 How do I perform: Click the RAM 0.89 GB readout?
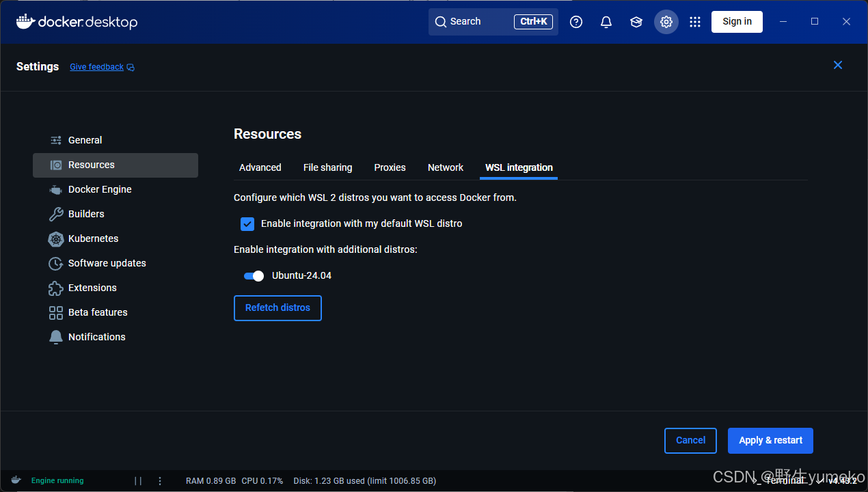pos(211,481)
